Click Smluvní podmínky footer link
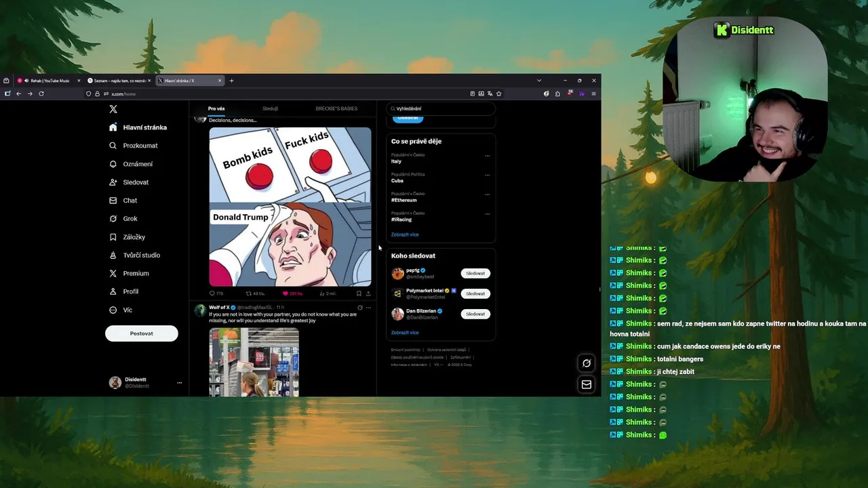The height and width of the screenshot is (488, 868). point(406,350)
